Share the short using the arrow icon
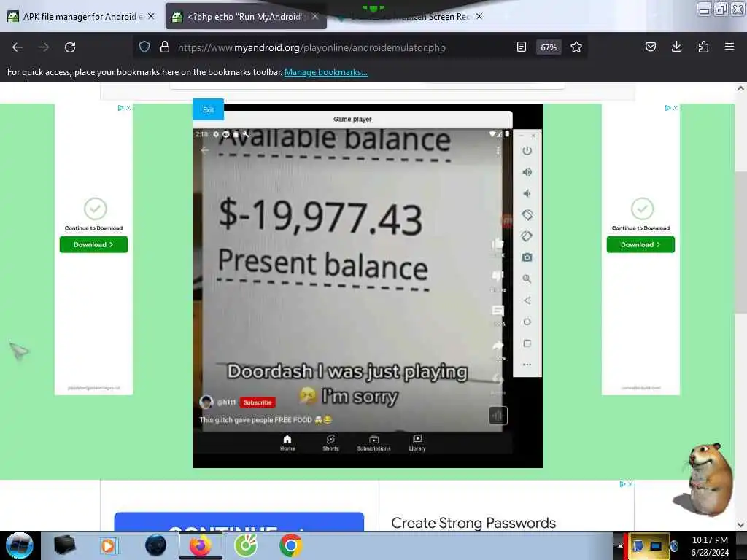Image resolution: width=747 pixels, height=560 pixels. pyautogui.click(x=498, y=345)
